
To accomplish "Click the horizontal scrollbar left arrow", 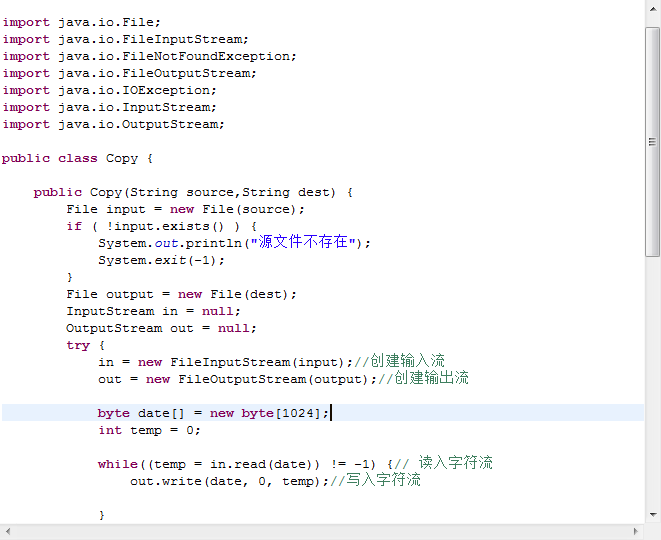I will pos(8,531).
